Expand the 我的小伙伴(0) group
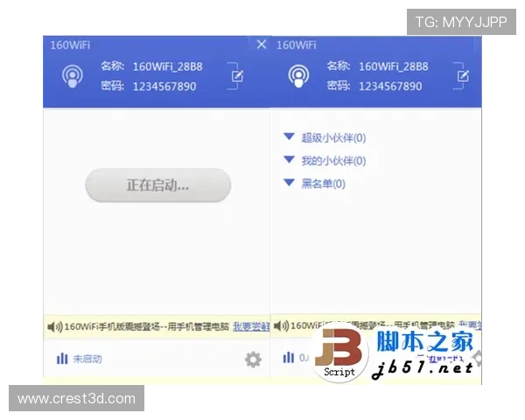 coord(325,160)
